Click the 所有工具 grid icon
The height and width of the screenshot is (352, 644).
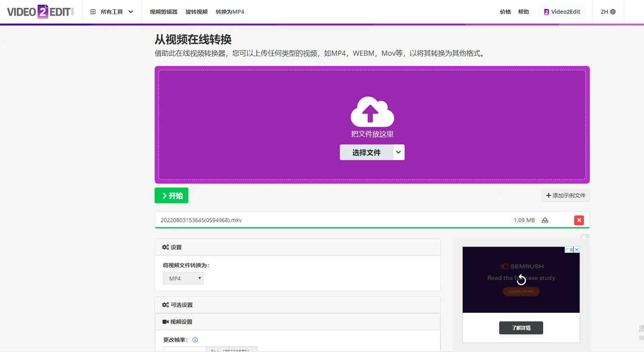pos(93,12)
